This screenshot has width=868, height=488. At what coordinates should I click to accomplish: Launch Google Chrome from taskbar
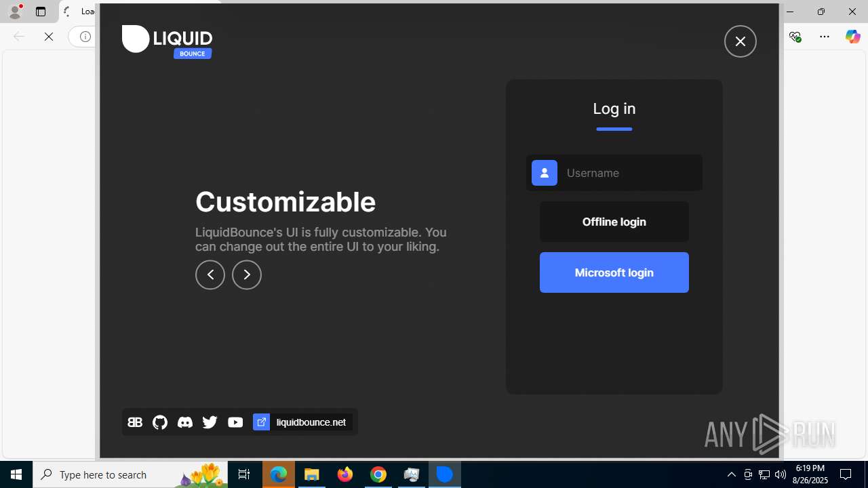click(378, 474)
